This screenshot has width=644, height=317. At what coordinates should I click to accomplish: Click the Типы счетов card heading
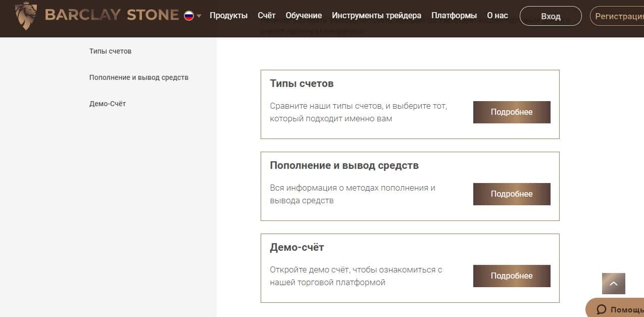coord(302,83)
